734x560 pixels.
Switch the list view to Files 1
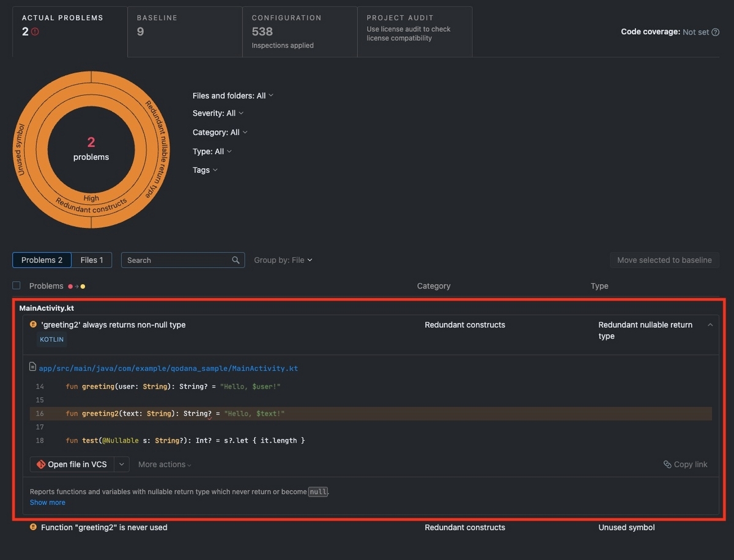coord(92,260)
